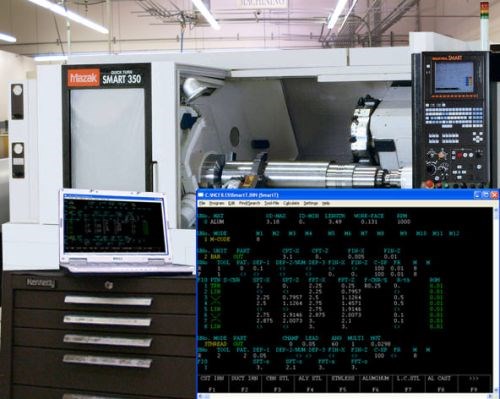Select the thread angle value 60

335,344
